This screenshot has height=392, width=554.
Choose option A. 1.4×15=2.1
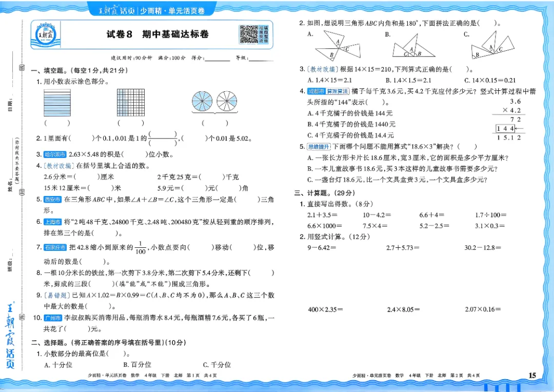[x=330, y=80]
